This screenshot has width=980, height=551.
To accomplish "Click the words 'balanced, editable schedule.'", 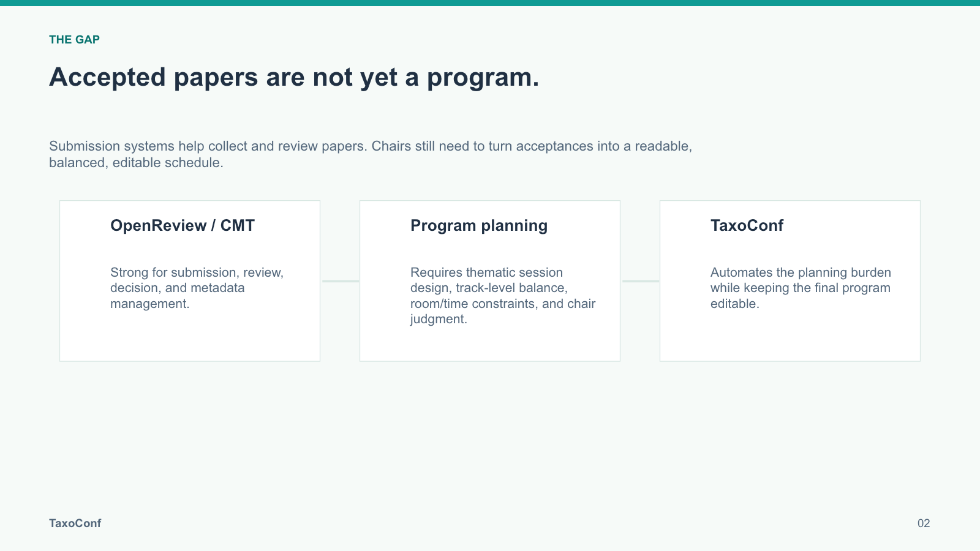I will pyautogui.click(x=136, y=163).
